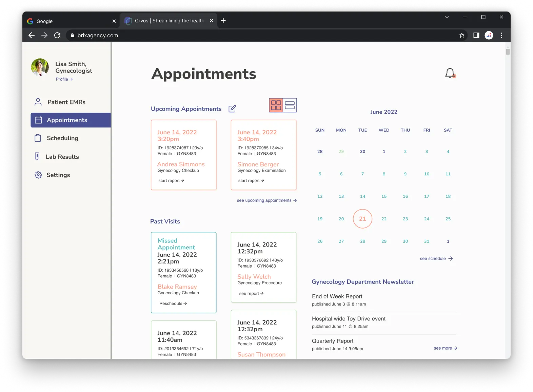The image size is (533, 392).
Task: Expand the tab search chevron
Action: coord(447,17)
